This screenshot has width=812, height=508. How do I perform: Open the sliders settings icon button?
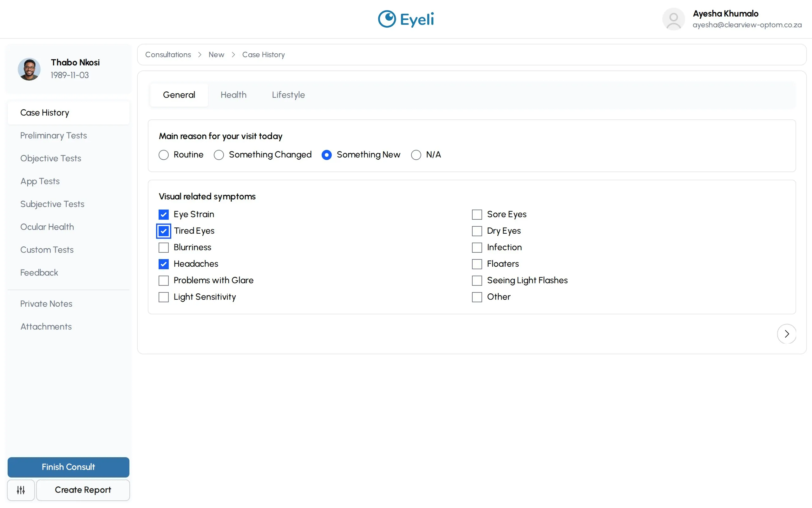click(x=21, y=490)
